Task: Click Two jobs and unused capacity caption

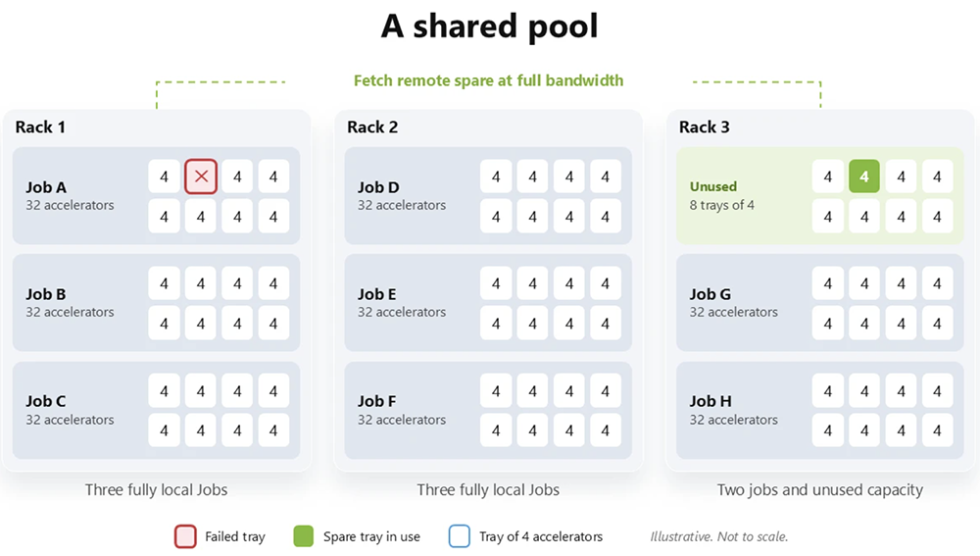Action: coord(820,489)
